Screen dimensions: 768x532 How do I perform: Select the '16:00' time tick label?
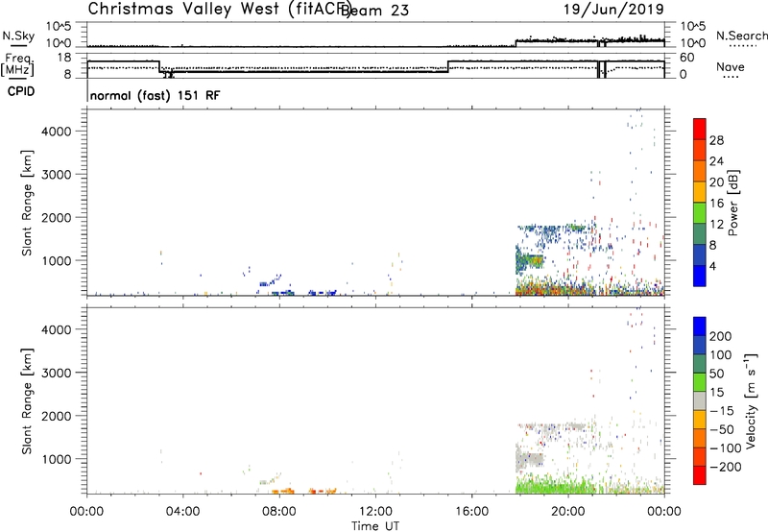click(x=471, y=512)
